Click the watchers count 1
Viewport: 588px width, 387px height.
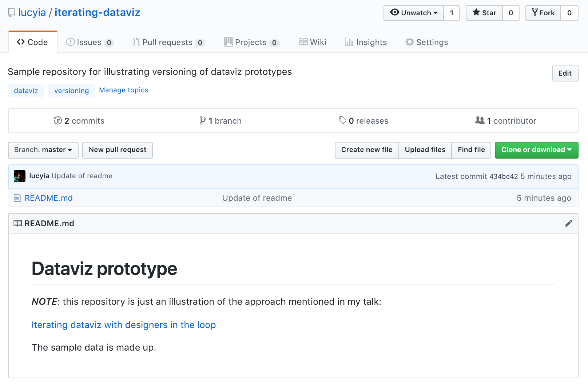click(452, 13)
